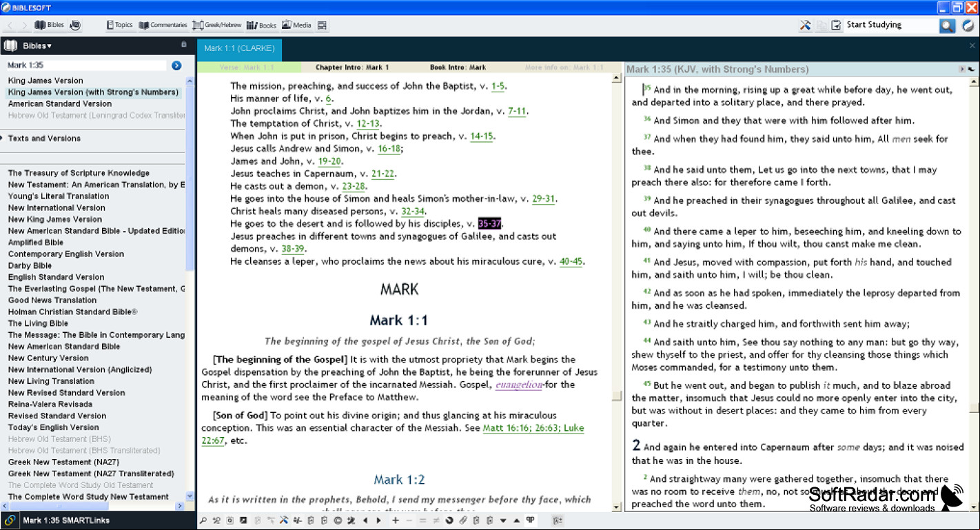Open verse link 14-15 in the outline
This screenshot has height=530, width=980.
[481, 136]
